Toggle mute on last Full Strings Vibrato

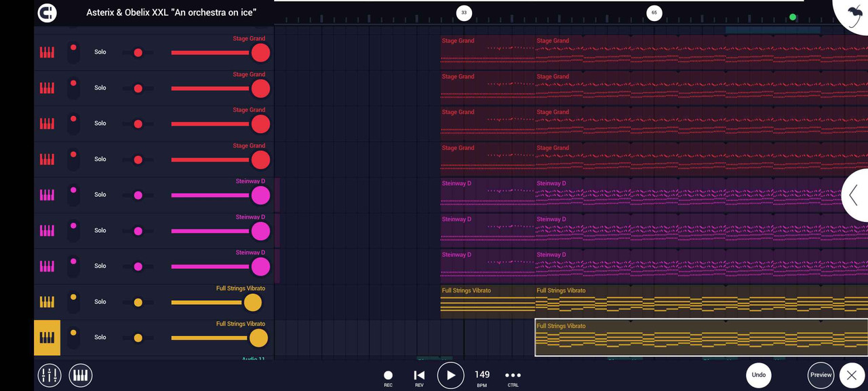tap(73, 337)
